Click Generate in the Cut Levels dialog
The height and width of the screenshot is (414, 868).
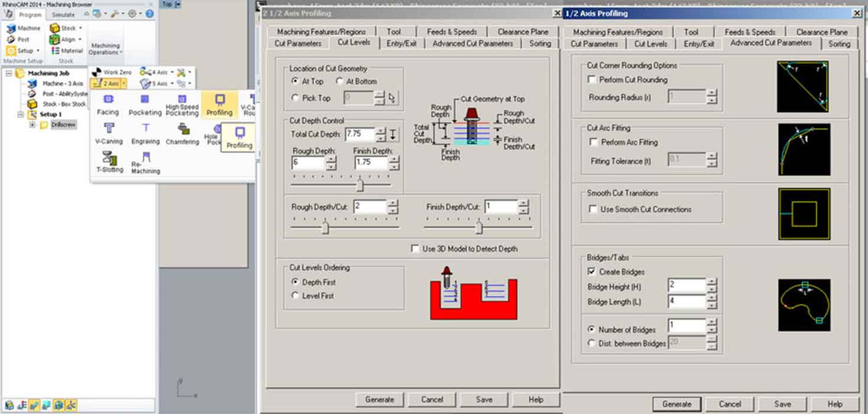tap(380, 399)
